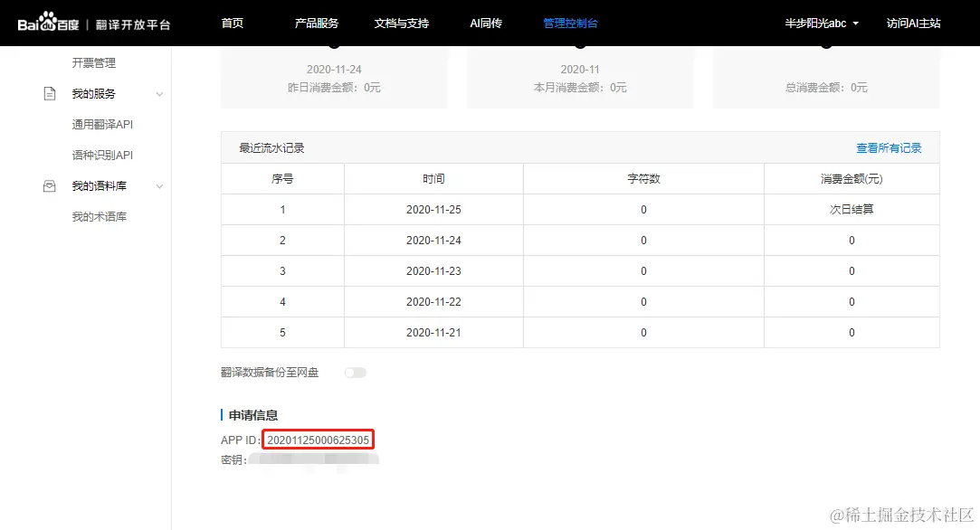Select 通用翻译API in the sidebar
This screenshot has width=980, height=530.
pyautogui.click(x=102, y=125)
